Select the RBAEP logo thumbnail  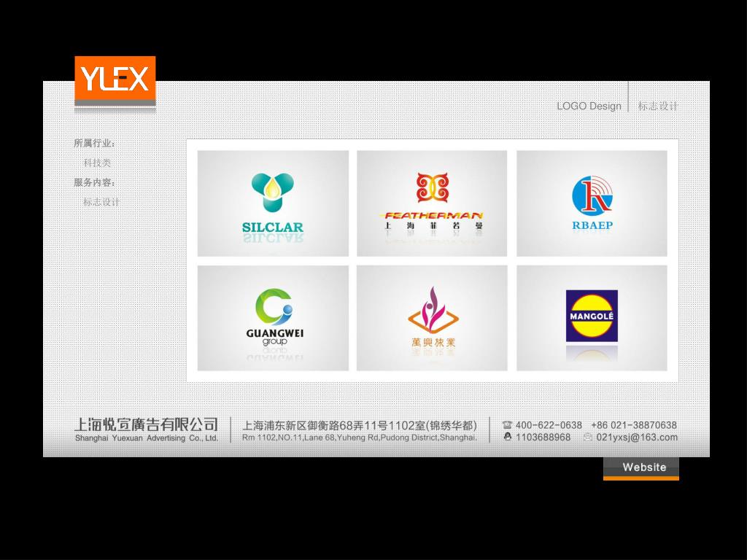click(592, 203)
